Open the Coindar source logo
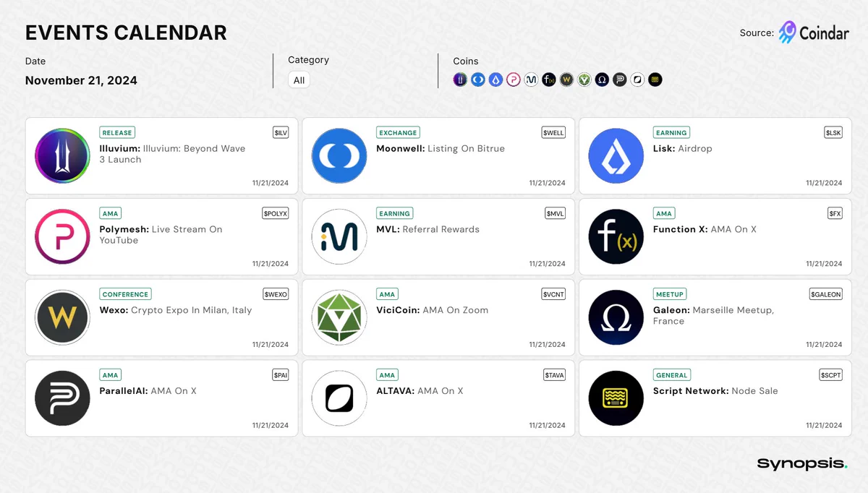This screenshot has width=868, height=493. click(814, 33)
